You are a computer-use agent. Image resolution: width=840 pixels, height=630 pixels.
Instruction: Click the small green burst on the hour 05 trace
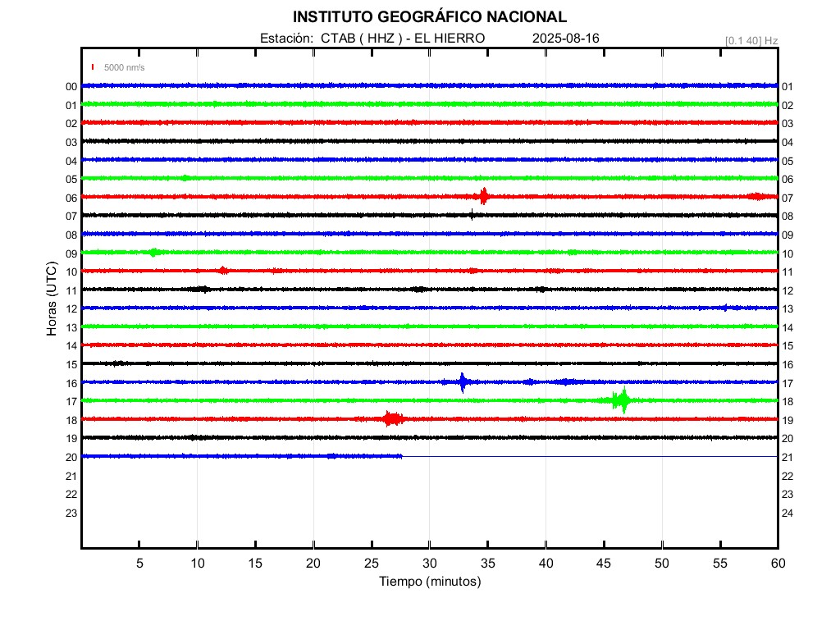click(x=185, y=178)
